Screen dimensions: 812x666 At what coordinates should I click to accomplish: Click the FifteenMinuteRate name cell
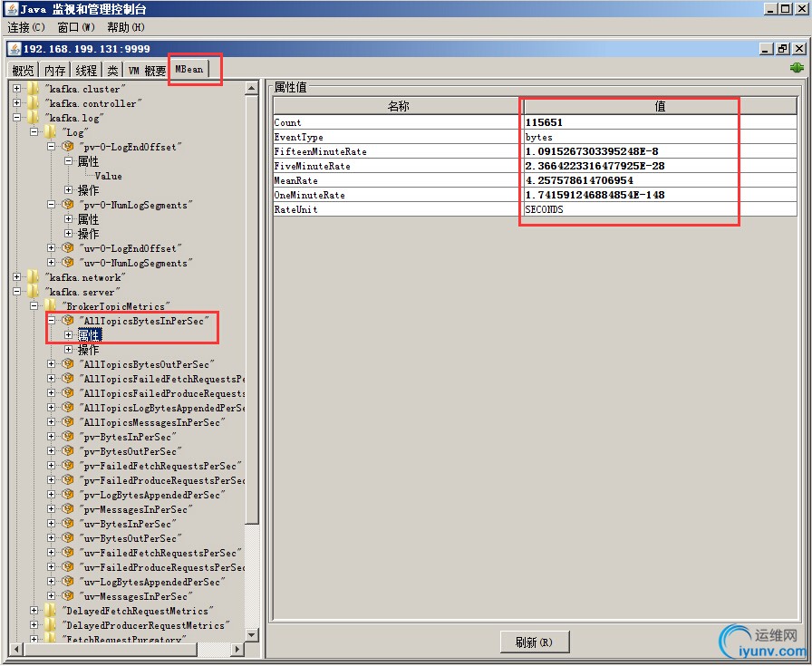click(398, 151)
